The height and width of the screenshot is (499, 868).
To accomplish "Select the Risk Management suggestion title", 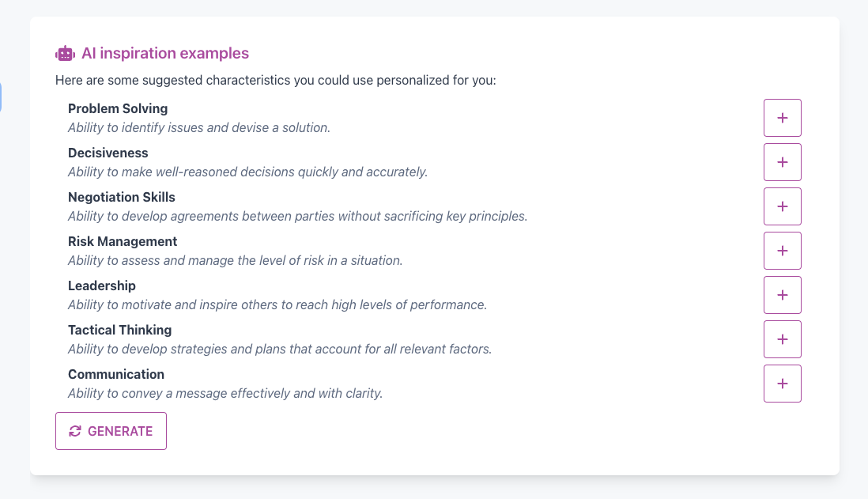I will pos(123,241).
